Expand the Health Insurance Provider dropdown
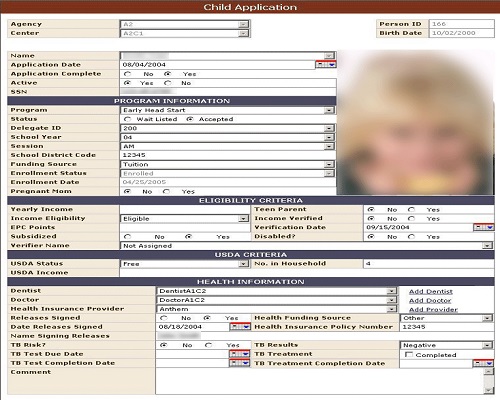The image size is (500, 400). 391,309
